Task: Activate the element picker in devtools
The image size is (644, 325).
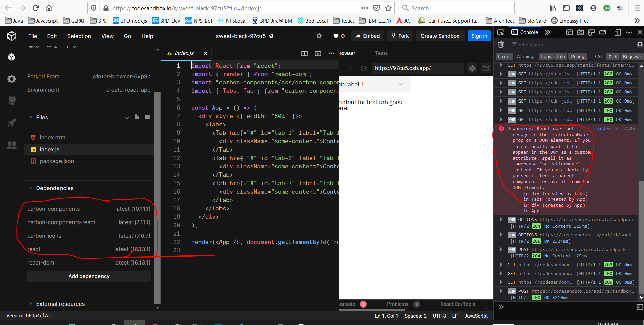Action: pos(500,32)
